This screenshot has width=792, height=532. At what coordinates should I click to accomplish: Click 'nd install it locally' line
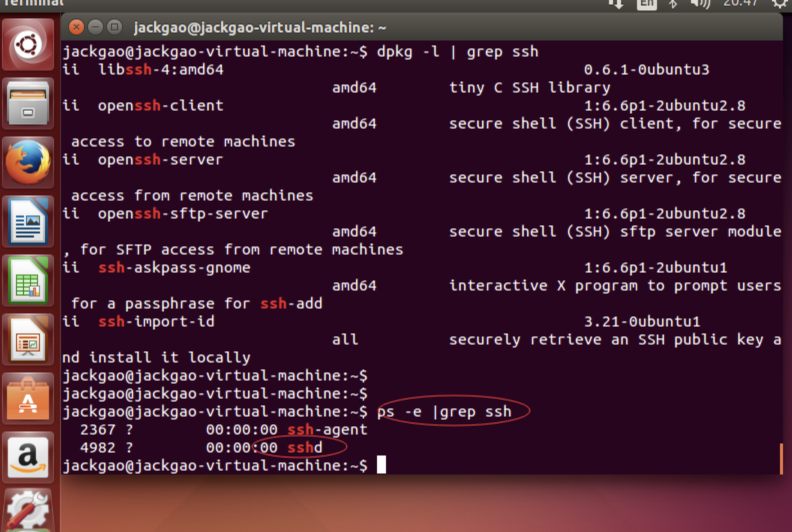point(156,357)
